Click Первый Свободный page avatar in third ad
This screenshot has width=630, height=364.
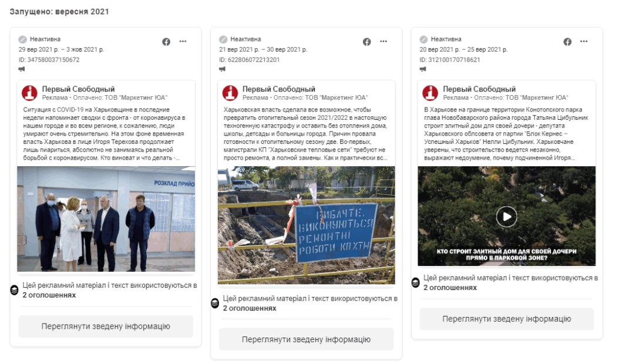click(430, 93)
